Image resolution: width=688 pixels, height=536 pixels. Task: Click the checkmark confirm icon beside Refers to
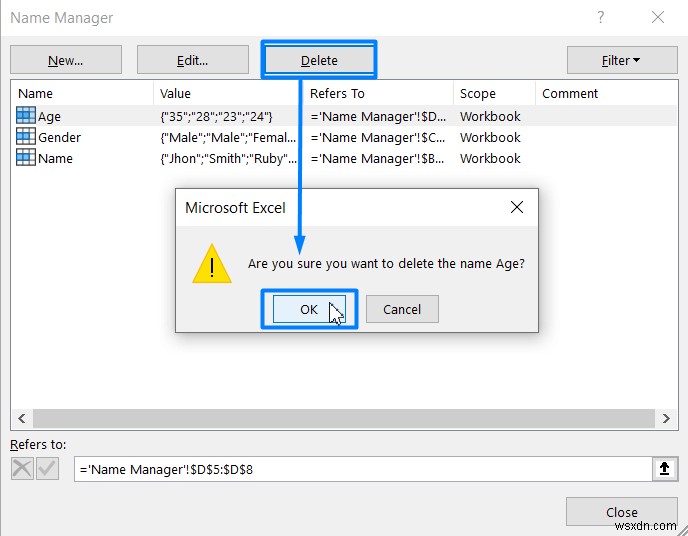tap(47, 469)
